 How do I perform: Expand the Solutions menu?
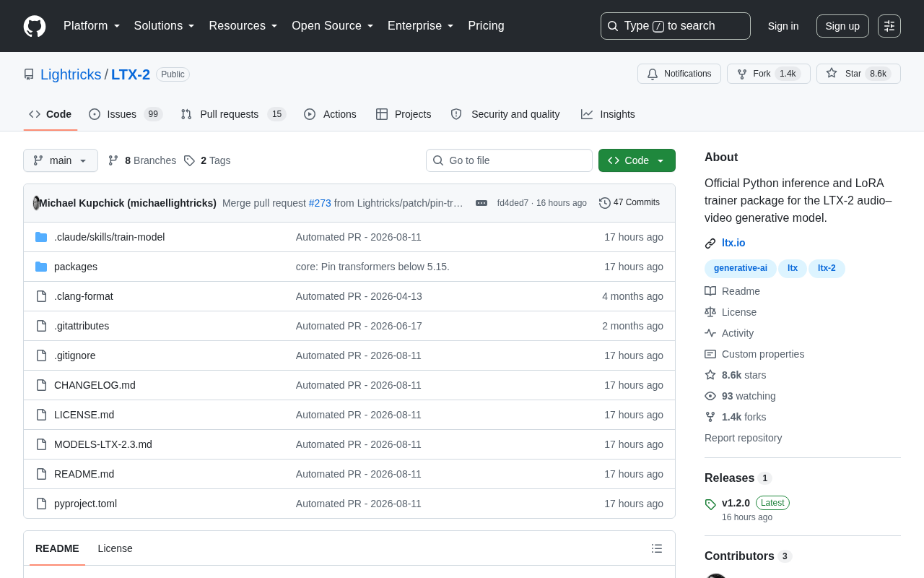pos(165,26)
